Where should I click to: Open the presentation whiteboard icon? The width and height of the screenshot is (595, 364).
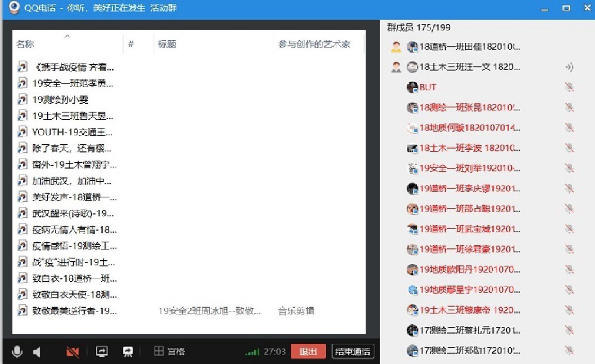pos(128,352)
